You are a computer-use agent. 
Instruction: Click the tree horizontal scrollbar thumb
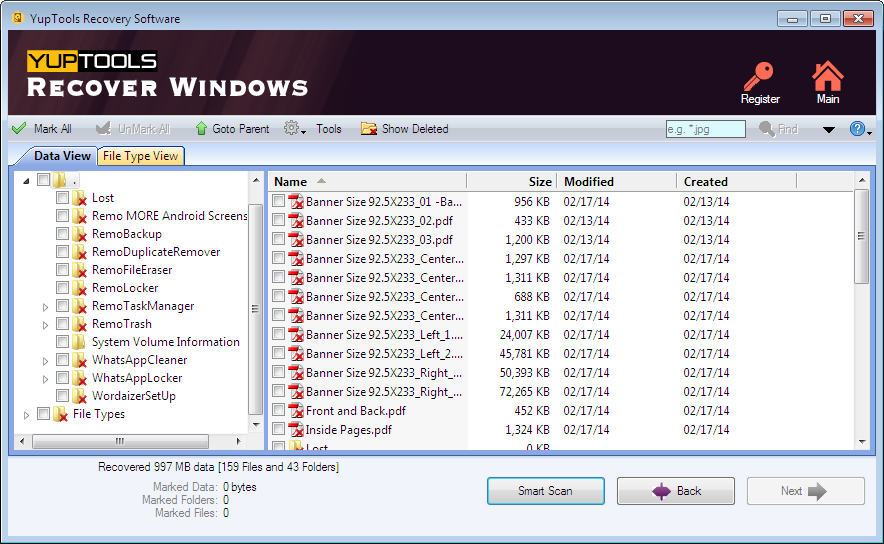120,441
